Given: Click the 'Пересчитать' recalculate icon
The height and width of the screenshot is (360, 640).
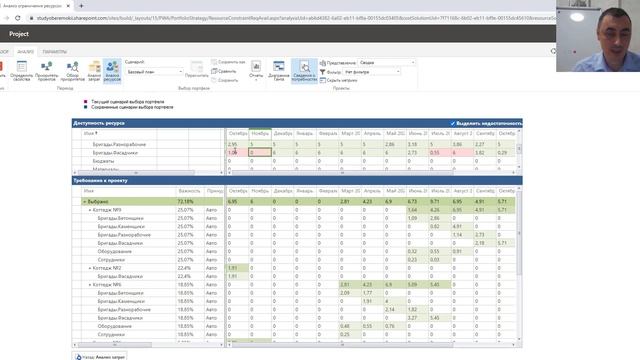Looking at the screenshot, I should 197,69.
